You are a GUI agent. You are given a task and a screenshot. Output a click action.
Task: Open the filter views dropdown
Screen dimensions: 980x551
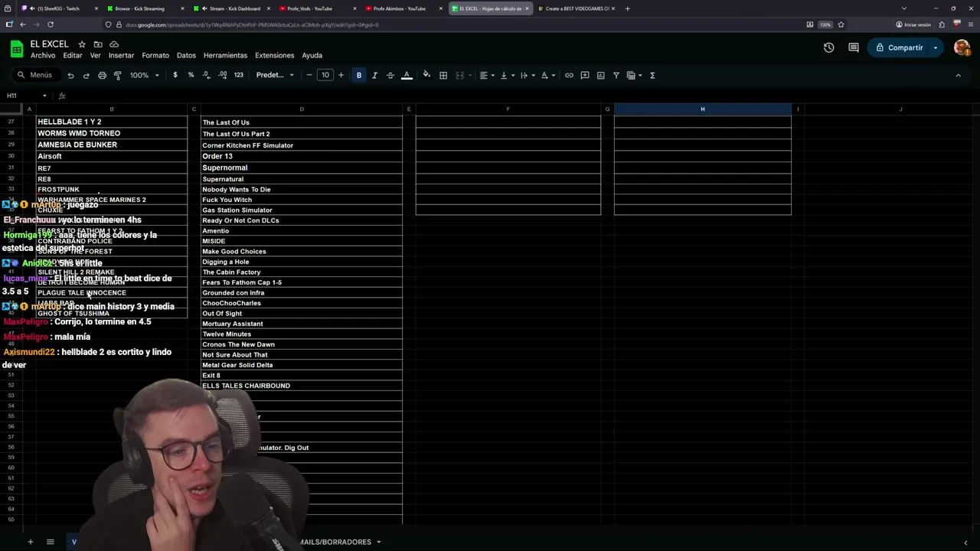pyautogui.click(x=634, y=75)
